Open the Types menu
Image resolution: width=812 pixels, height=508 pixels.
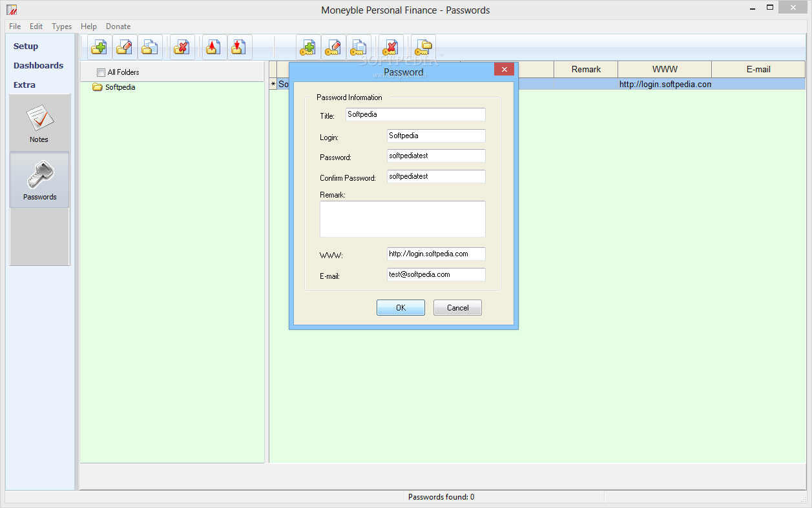62,26
